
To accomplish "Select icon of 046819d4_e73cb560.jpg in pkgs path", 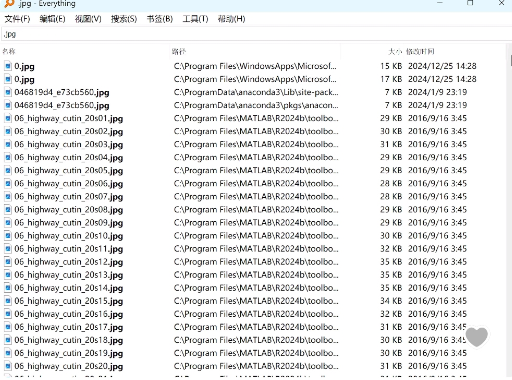I will click(x=8, y=105).
